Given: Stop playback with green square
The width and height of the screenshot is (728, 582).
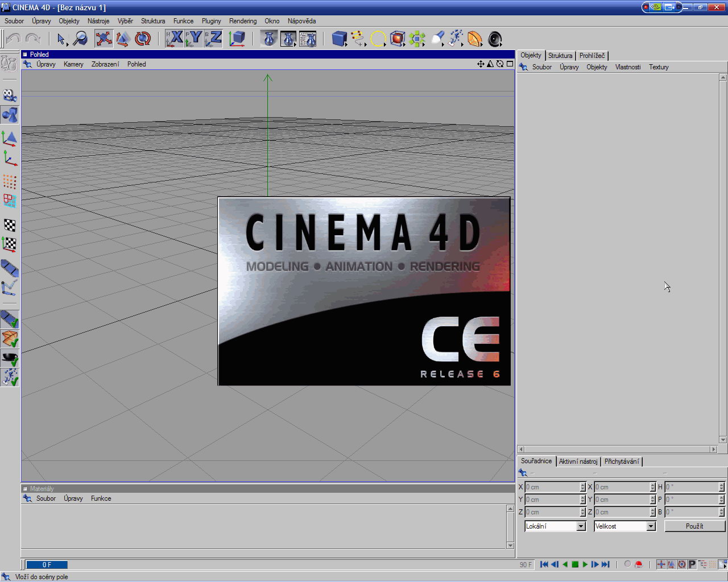Looking at the screenshot, I should coord(575,564).
